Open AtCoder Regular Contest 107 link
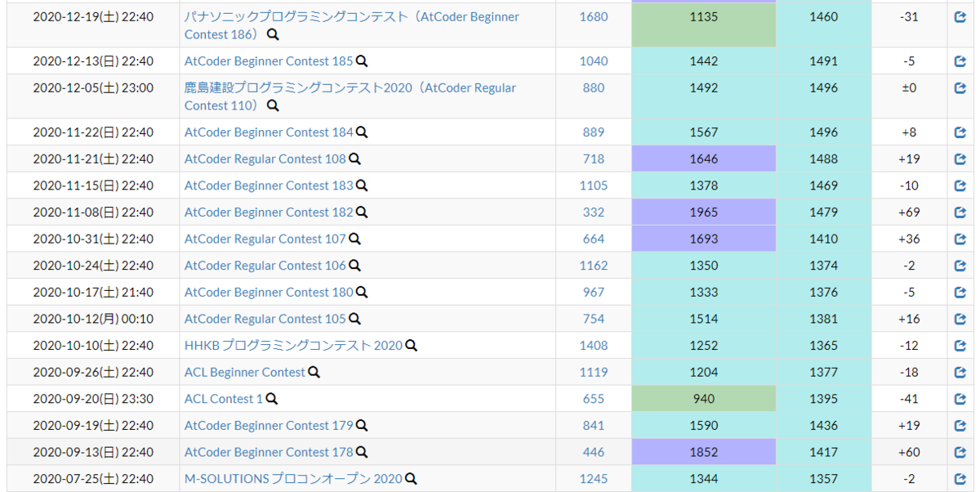980x492 pixels. [265, 239]
